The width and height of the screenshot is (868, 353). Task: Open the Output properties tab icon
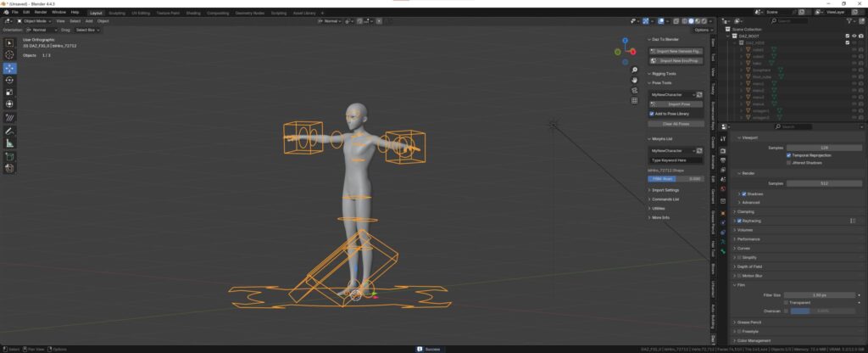723,160
